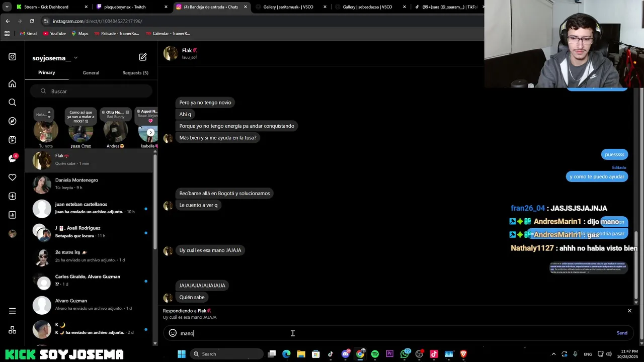This screenshot has height=362, width=644.
Task: Click the taskbar Search box
Action: (226, 354)
